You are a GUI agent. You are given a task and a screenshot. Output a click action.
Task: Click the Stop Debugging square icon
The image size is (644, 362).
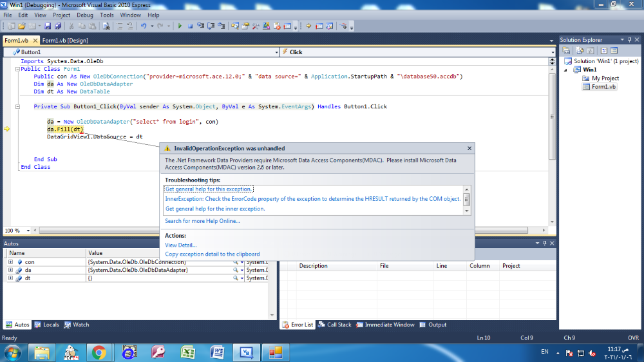tap(190, 26)
